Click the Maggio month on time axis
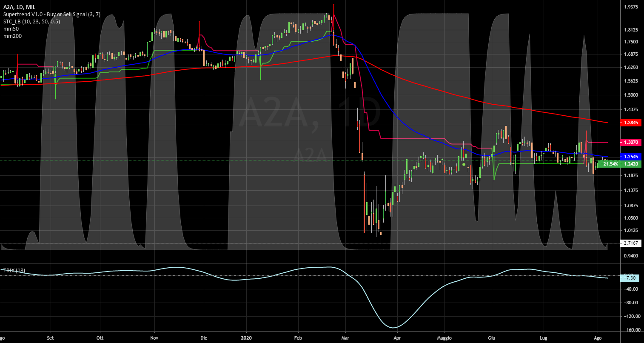The width and height of the screenshot is (644, 343). click(445, 337)
